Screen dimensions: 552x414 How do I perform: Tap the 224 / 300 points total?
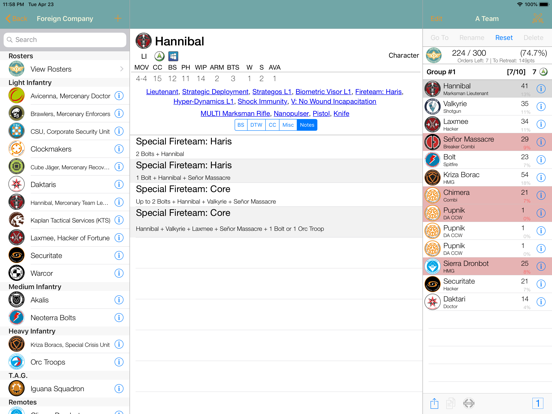pyautogui.click(x=469, y=53)
